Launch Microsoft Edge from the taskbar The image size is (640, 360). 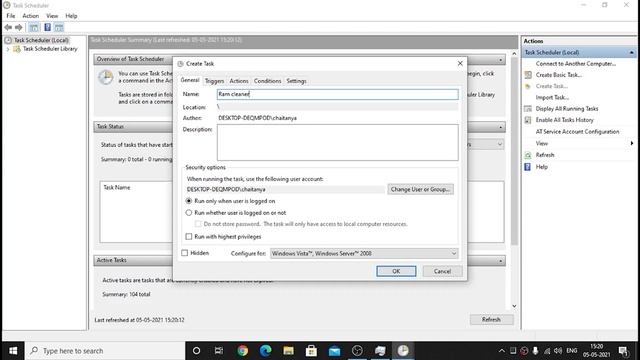tap(265, 351)
